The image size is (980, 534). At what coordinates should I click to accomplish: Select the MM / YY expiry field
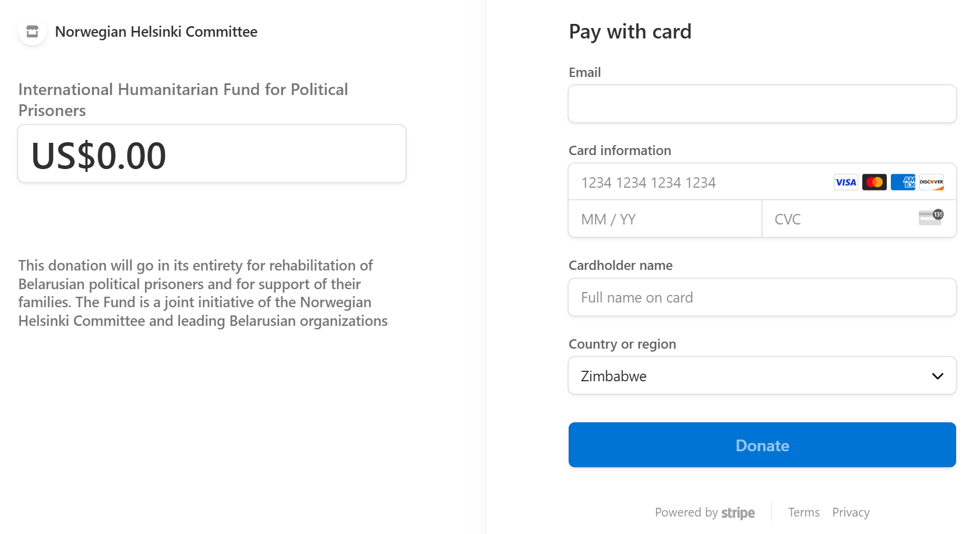(x=665, y=219)
